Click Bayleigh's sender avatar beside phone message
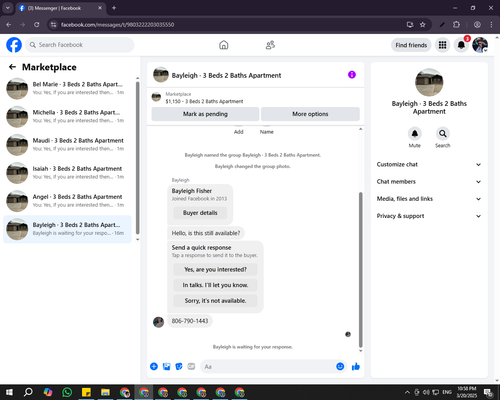 [x=158, y=322]
